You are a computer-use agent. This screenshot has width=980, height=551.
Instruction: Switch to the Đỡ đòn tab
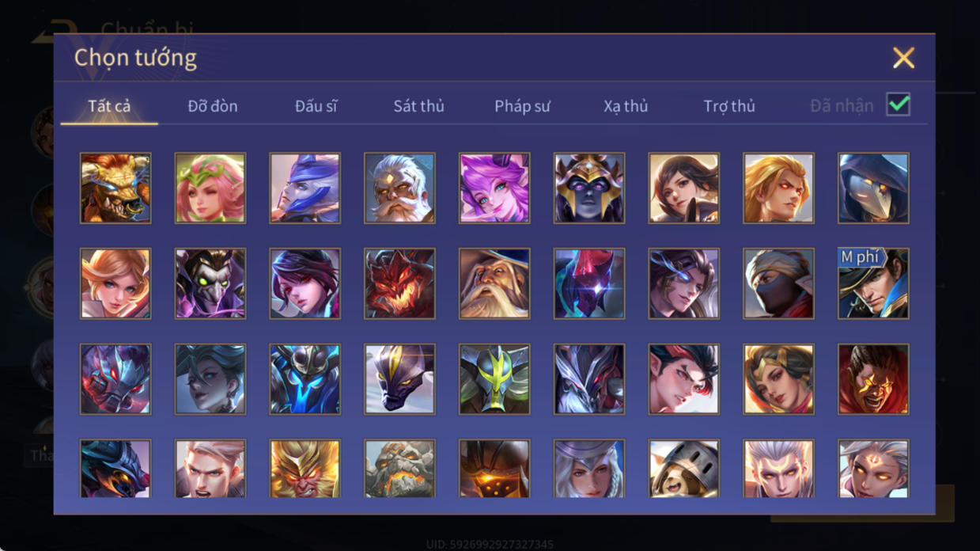click(x=213, y=106)
